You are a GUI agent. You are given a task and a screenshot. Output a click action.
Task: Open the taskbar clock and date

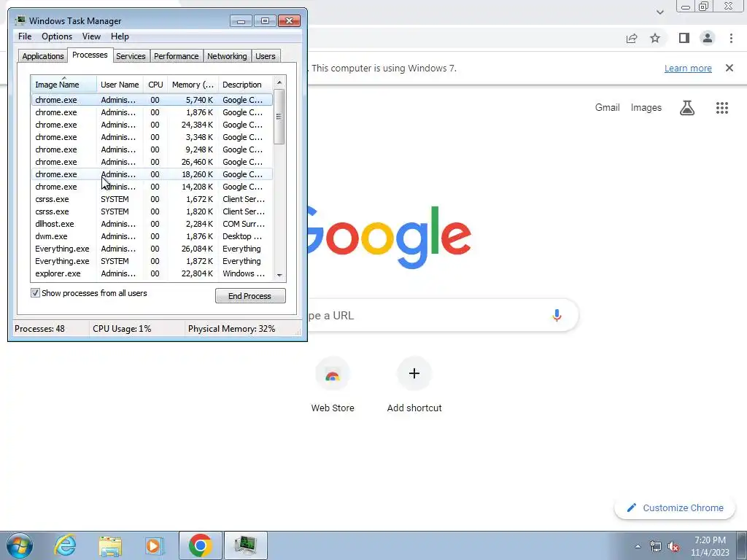pos(710,546)
